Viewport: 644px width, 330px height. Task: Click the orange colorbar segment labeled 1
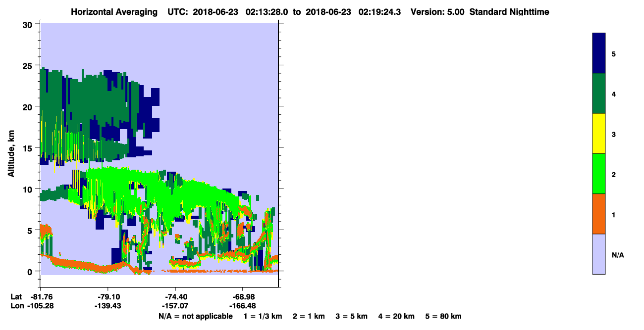tap(599, 214)
